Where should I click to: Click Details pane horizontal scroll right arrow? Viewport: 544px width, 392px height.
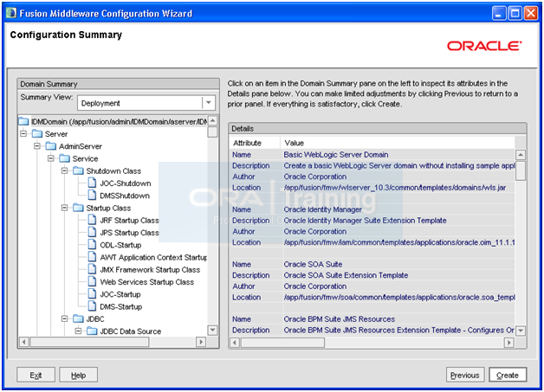pos(508,343)
